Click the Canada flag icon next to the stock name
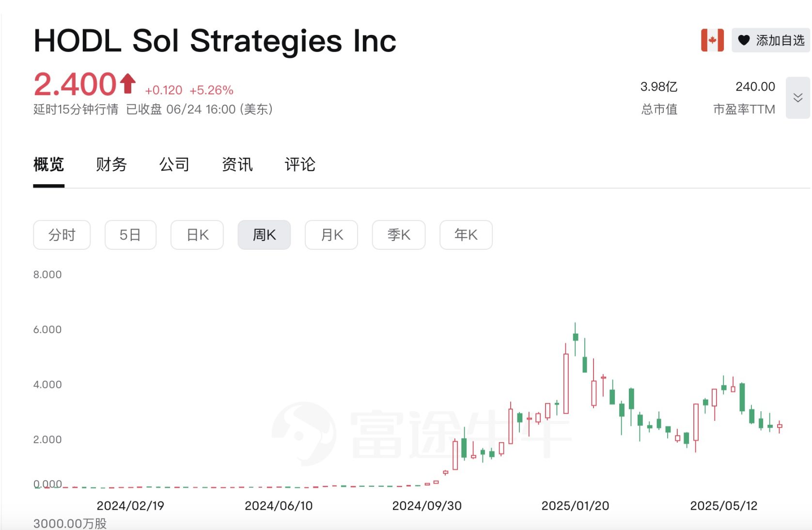 [x=713, y=40]
